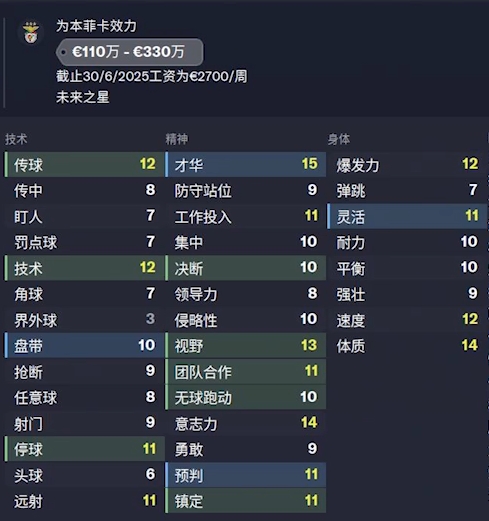Click the 技术 column header

coord(16,139)
